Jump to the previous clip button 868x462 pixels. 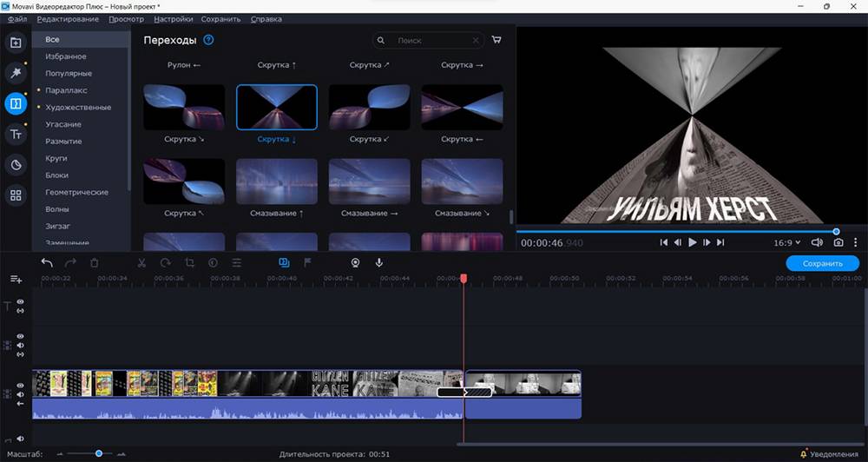tap(664, 242)
